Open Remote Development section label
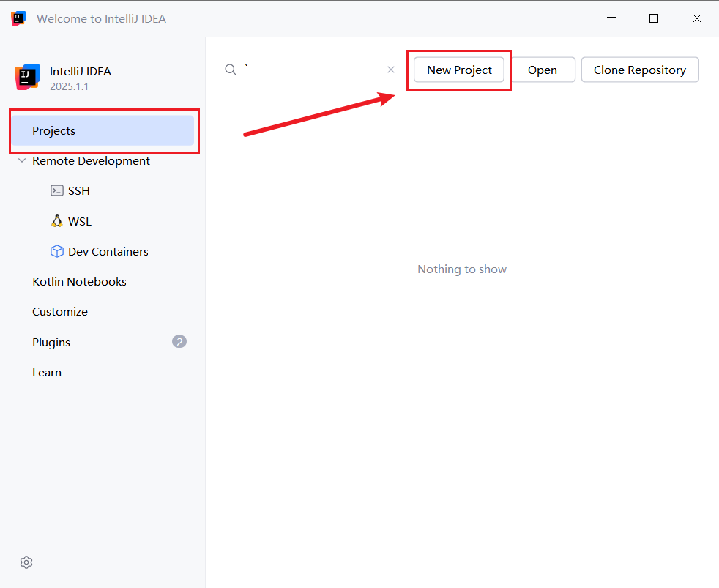 91,161
